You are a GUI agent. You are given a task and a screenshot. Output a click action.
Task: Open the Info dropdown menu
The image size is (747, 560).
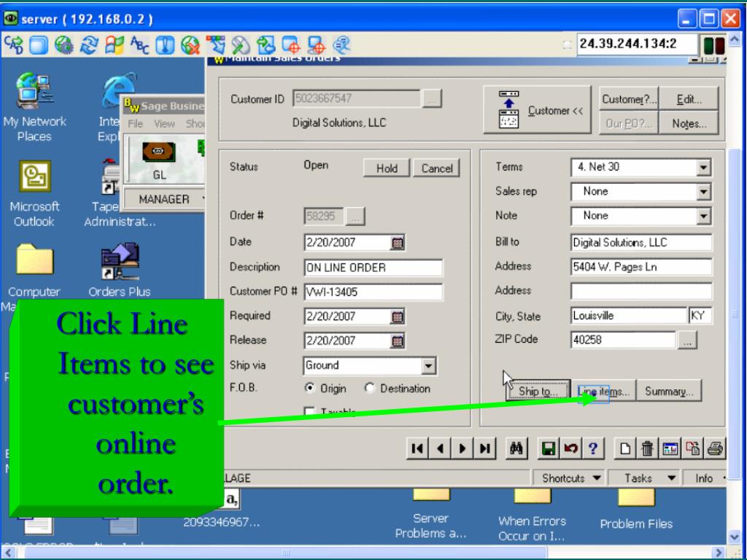(706, 478)
